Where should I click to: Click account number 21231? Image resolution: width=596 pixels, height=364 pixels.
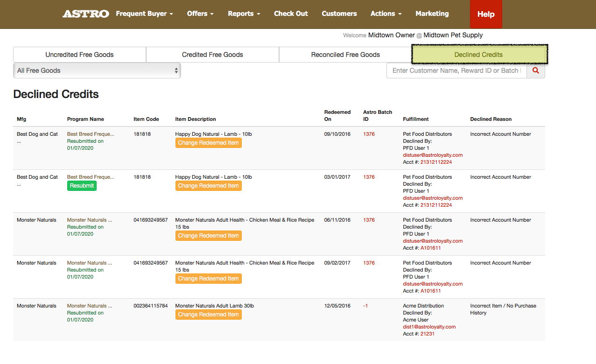pos(428,334)
